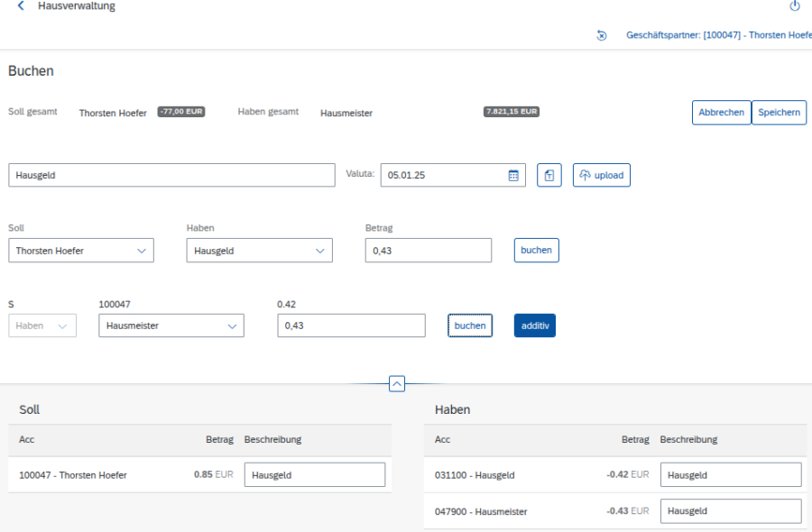The image size is (812, 532).
Task: Collapse the booking panel with the up chevron
Action: 397,383
